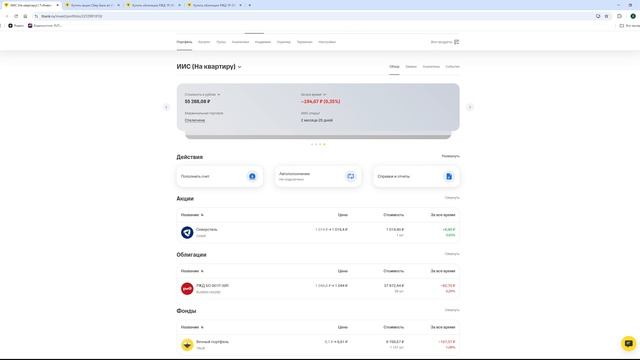Sort Акции table by Название
The height and width of the screenshot is (360, 640).
[x=192, y=215]
